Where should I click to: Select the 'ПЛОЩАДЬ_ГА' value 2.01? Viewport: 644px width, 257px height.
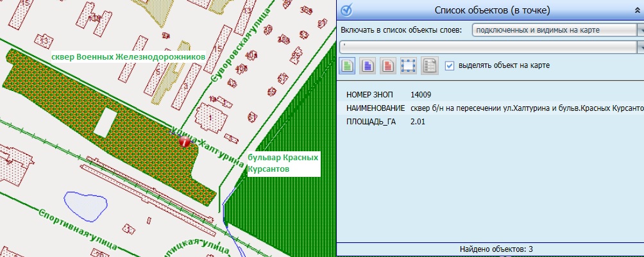(x=418, y=121)
